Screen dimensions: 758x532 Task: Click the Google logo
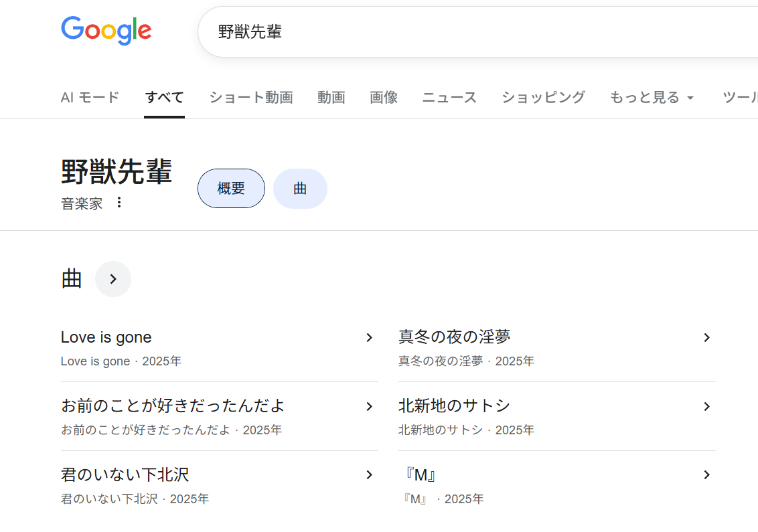tap(106, 31)
